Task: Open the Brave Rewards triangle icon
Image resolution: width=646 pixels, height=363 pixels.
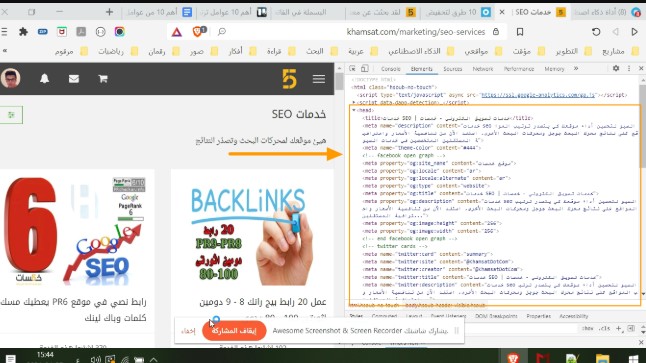Action: click(x=177, y=32)
